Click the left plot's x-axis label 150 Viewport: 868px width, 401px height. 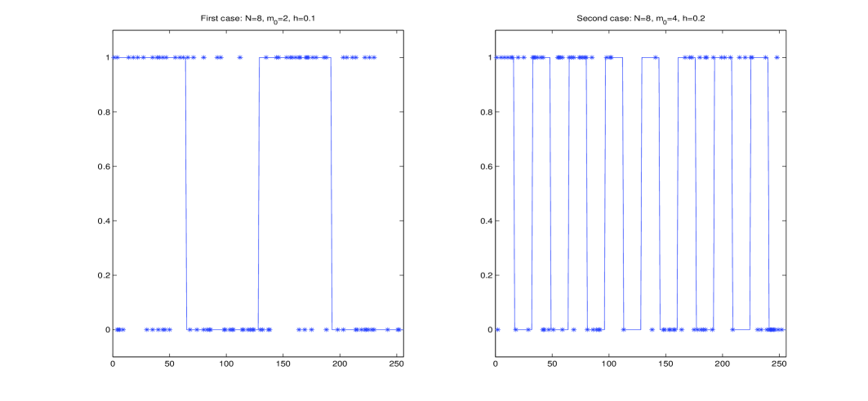(x=283, y=366)
